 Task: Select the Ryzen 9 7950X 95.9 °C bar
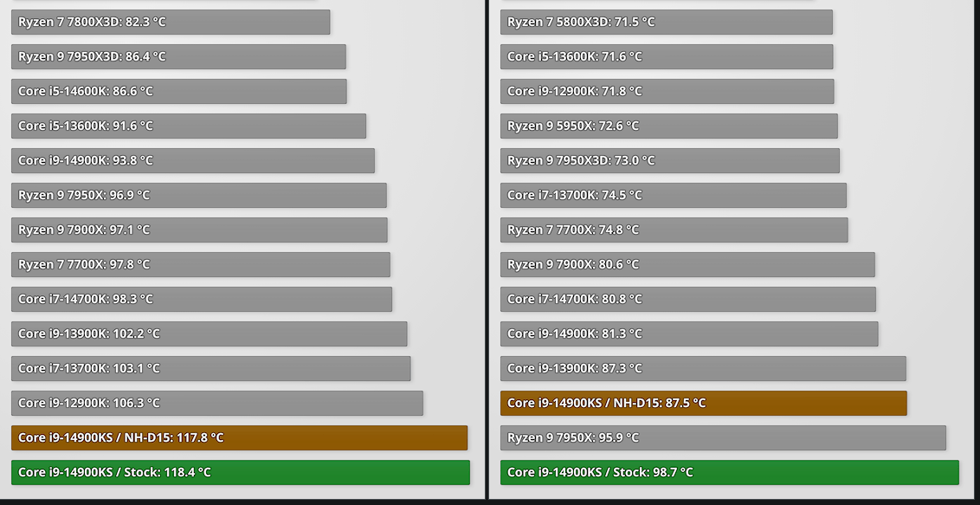[x=723, y=438]
